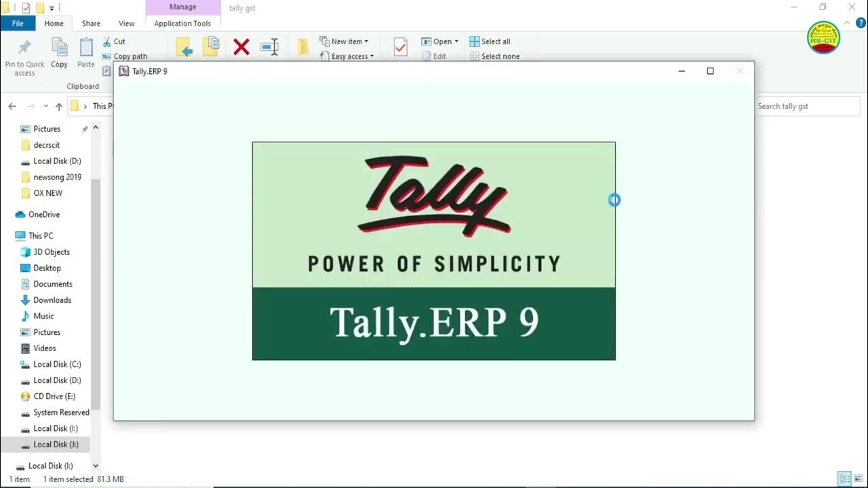The image size is (868, 488).
Task: Open the Open dropdown in ribbon
Action: coord(439,41)
